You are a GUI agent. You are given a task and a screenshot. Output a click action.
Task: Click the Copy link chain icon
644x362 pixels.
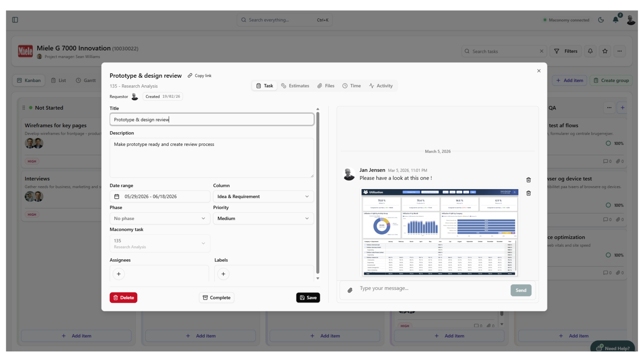pos(190,75)
